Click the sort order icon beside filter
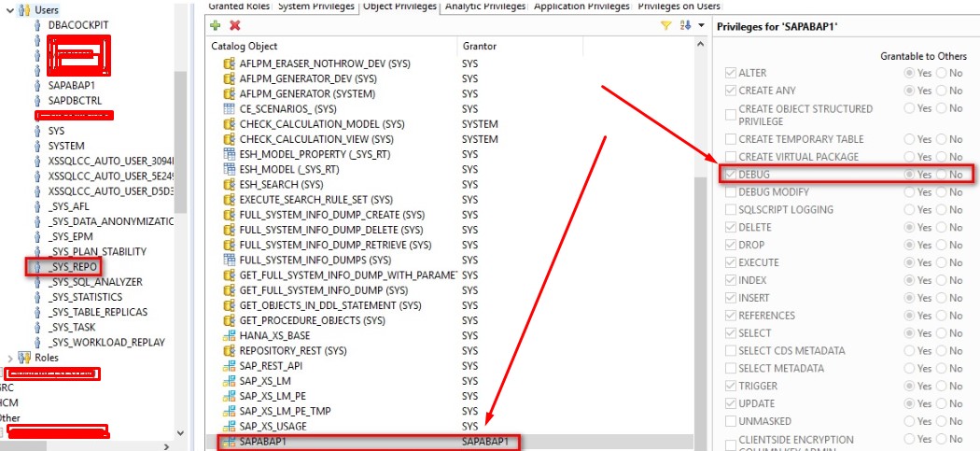Image resolution: width=980 pixels, height=451 pixels. click(x=684, y=26)
